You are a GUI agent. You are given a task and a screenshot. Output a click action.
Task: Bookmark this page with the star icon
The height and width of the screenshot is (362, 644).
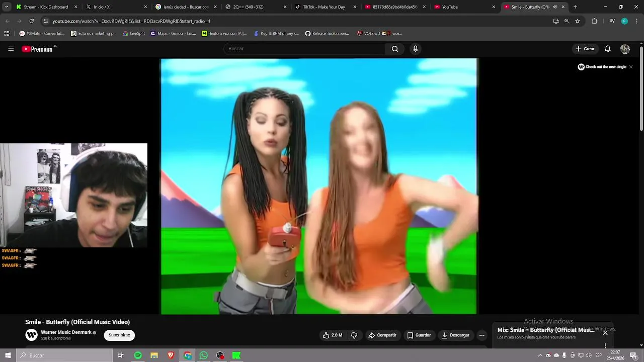tap(578, 21)
